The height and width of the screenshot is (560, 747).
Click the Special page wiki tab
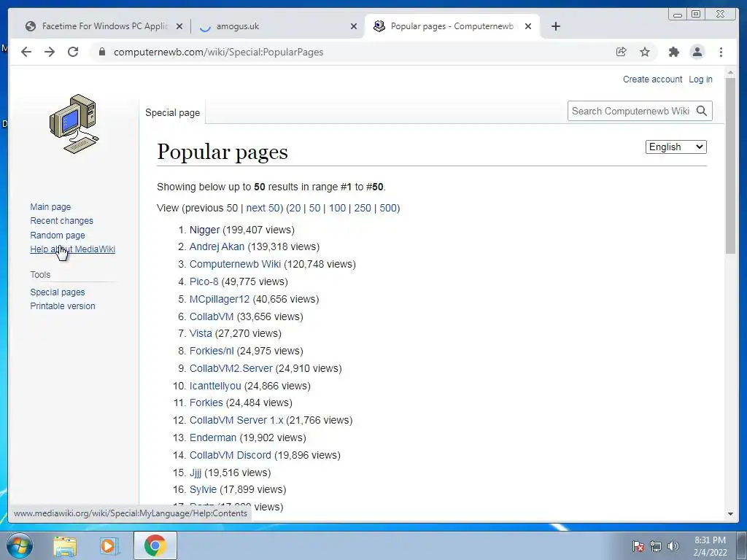(x=172, y=113)
